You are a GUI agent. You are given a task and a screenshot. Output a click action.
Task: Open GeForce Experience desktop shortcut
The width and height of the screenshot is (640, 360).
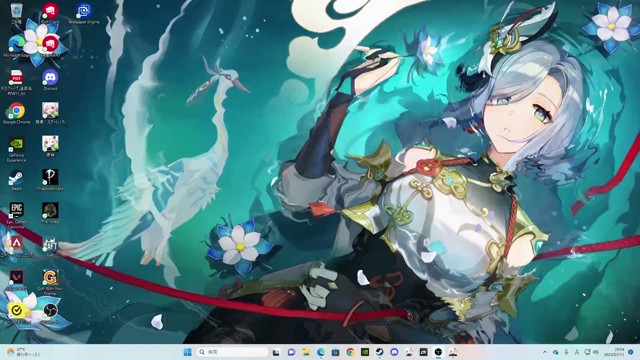tap(16, 149)
